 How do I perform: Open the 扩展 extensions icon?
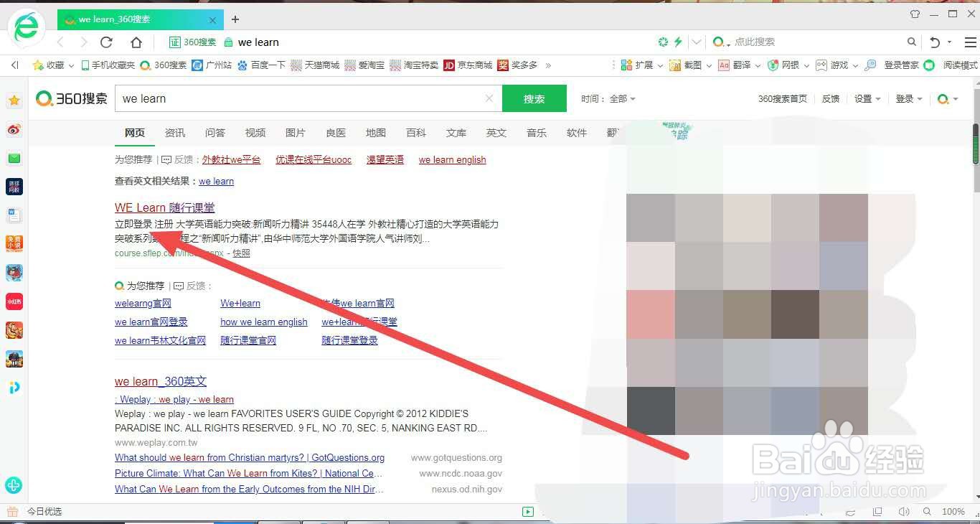point(635,65)
